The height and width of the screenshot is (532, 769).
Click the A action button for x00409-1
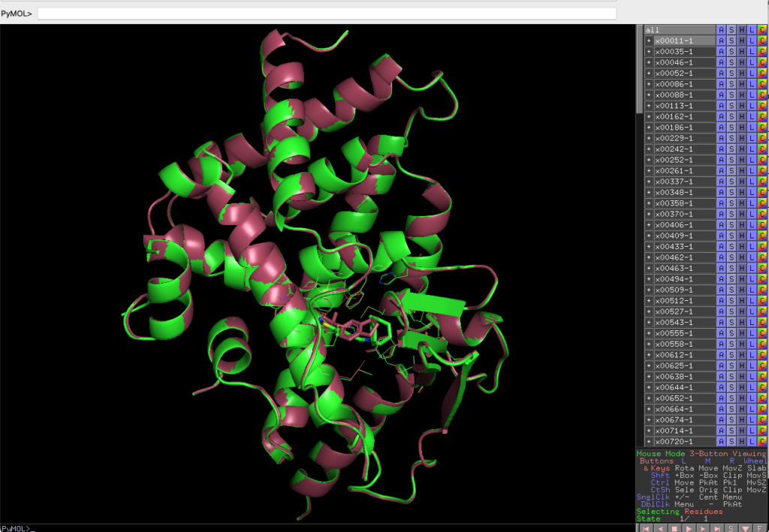click(721, 236)
